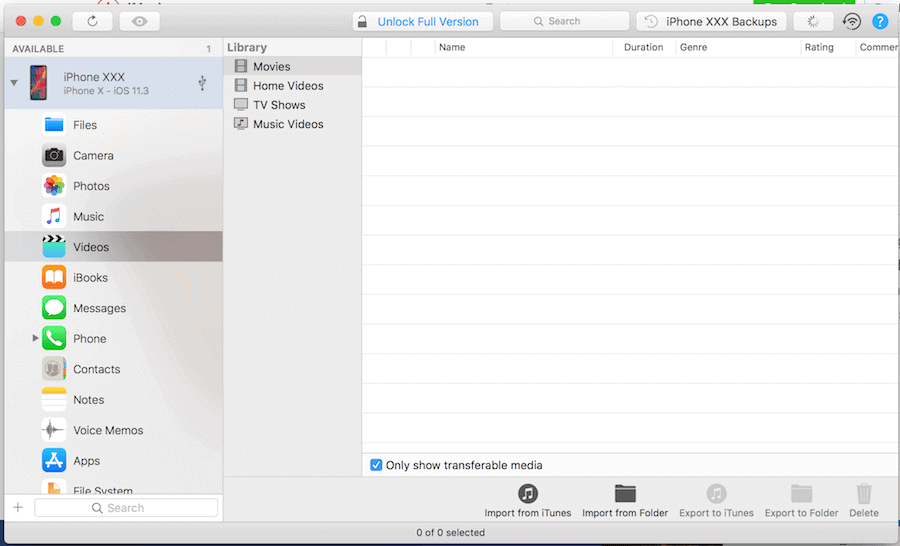
Task: Select Movies in the Library
Action: tap(293, 67)
